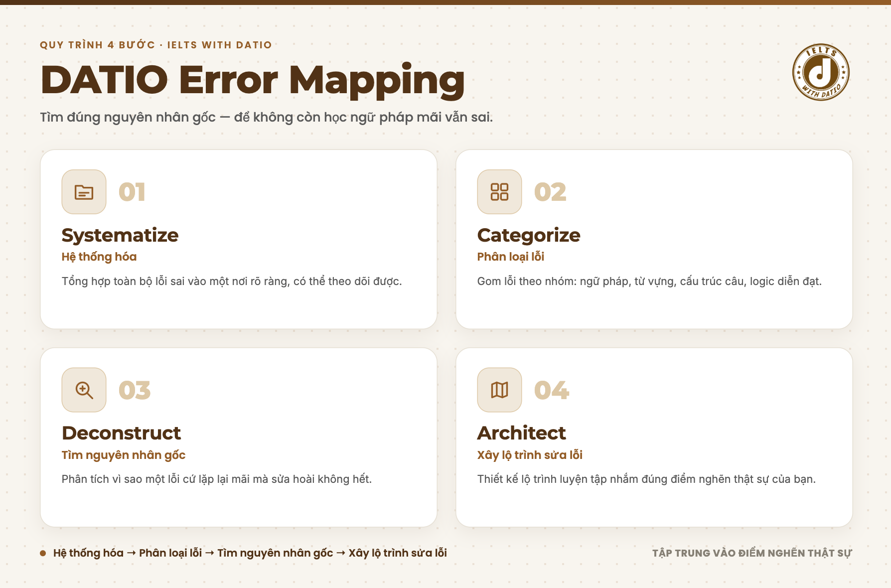Click the description starting 'Phân tích vì sao'
Image resolution: width=891 pixels, height=588 pixels.
tap(217, 479)
